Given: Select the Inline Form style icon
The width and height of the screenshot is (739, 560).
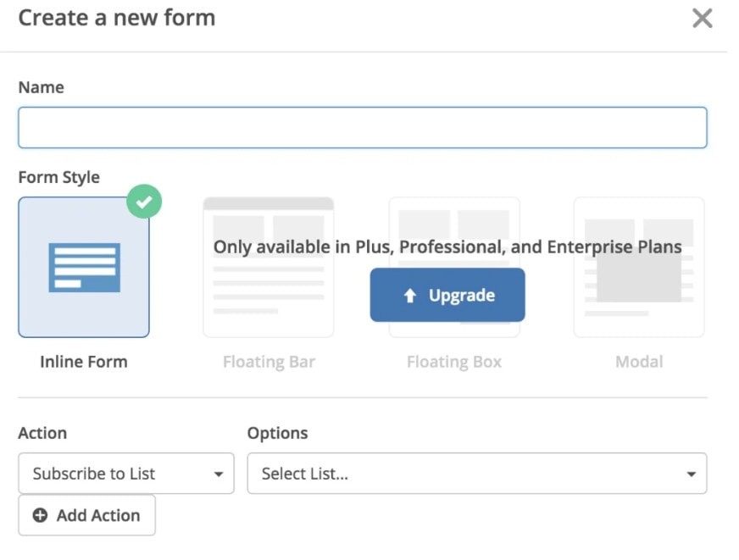Looking at the screenshot, I should [84, 267].
